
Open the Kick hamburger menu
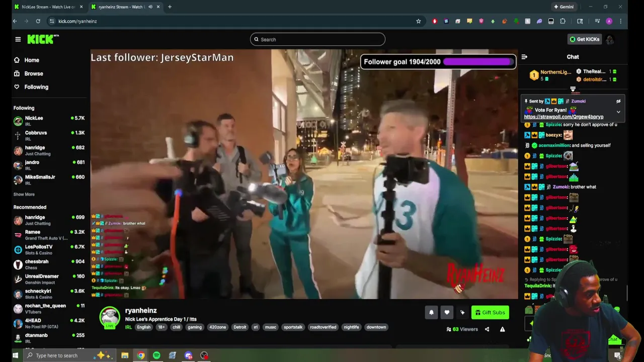pyautogui.click(x=18, y=39)
